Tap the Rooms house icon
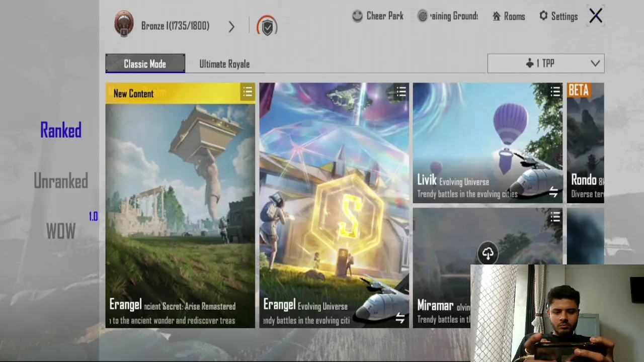 (x=497, y=17)
